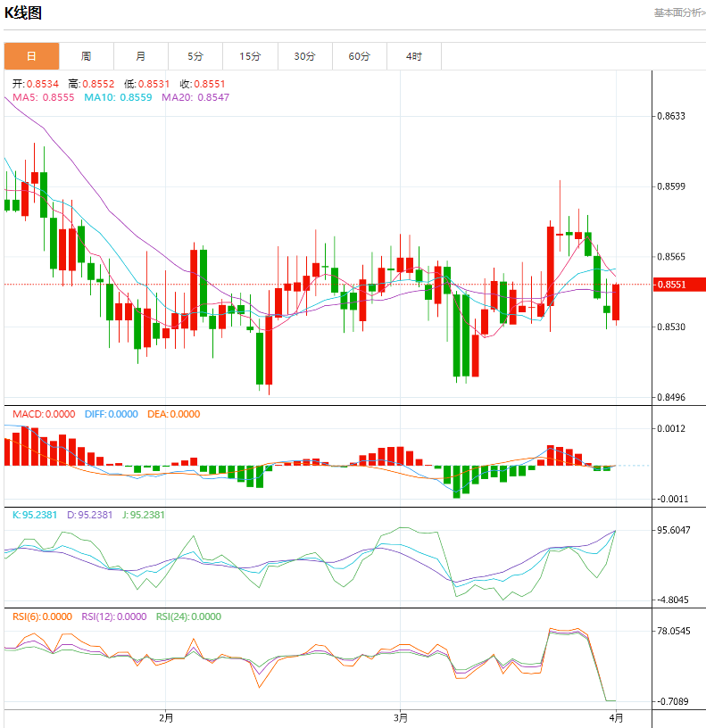Click the 0.8496 price axis label
Screen dimensions: 706x728
(x=671, y=397)
